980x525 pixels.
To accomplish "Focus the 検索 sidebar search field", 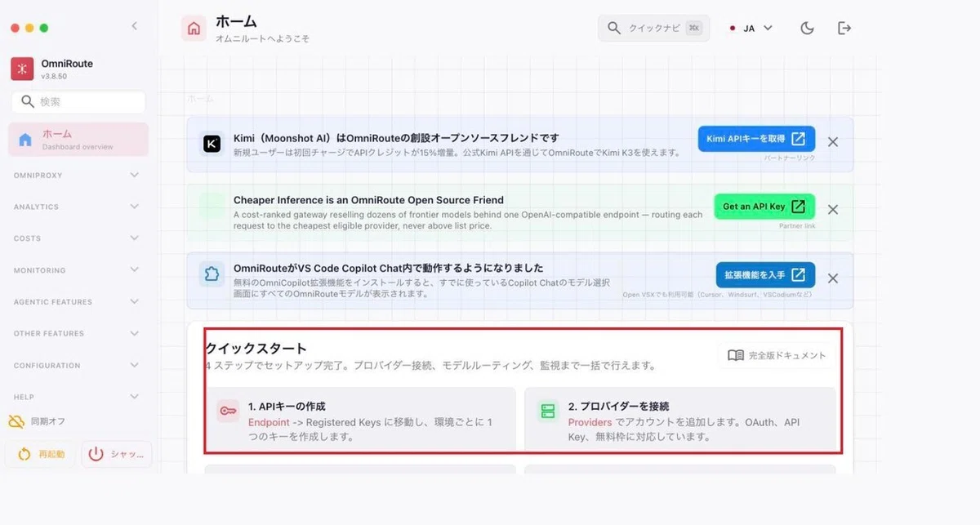I will pyautogui.click(x=78, y=102).
